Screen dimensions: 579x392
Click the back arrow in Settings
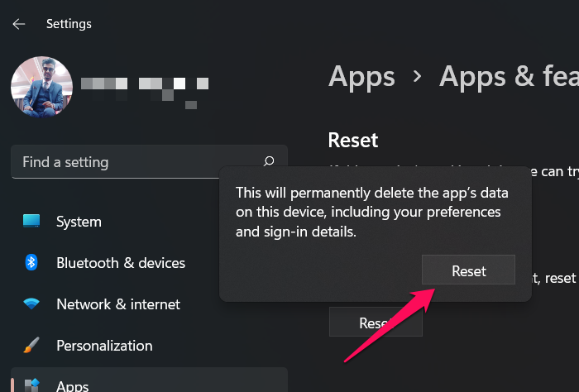(x=19, y=24)
